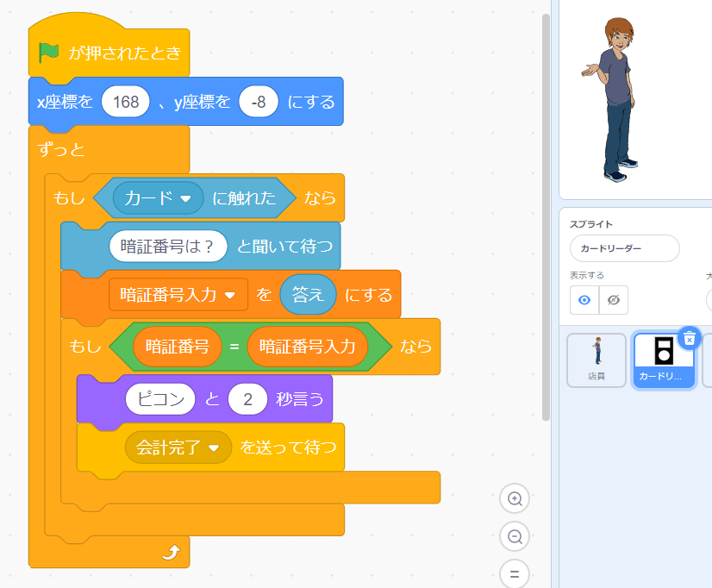Zoom out of the code area

[515, 537]
